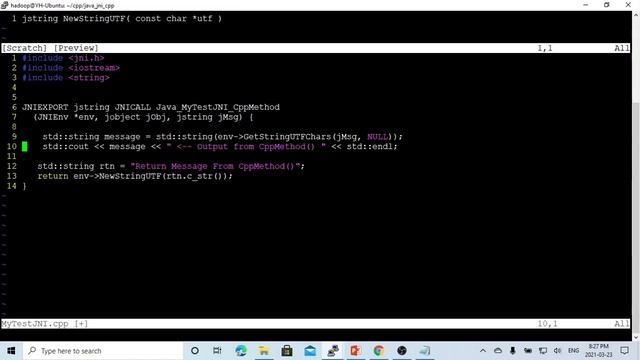
Task: Restore down the PuTTY window
Action: (x=607, y=5)
